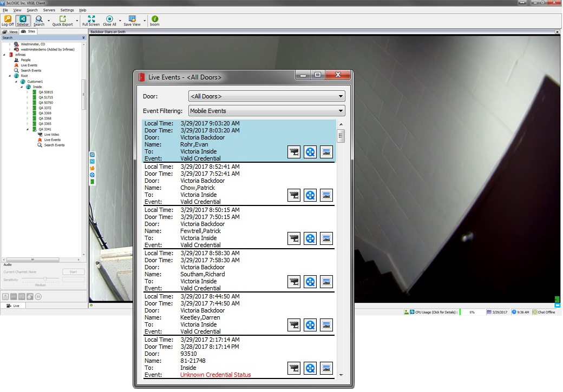Open recorded video playback for Chow,Patrick event
Screen dimensions: 563x392
click(310, 195)
